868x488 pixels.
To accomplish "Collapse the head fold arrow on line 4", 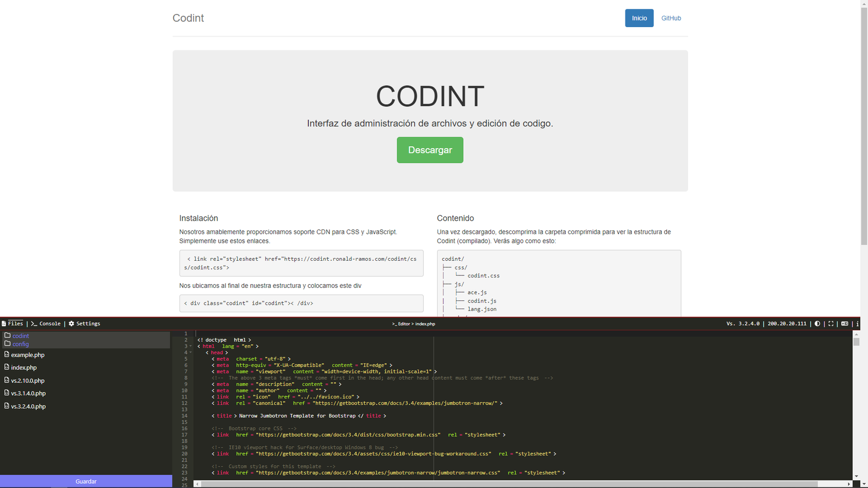I will [190, 352].
